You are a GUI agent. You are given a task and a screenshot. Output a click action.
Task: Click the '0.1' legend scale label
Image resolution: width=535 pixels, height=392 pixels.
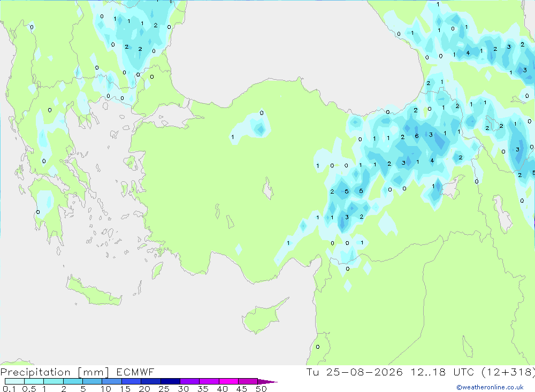(9, 389)
